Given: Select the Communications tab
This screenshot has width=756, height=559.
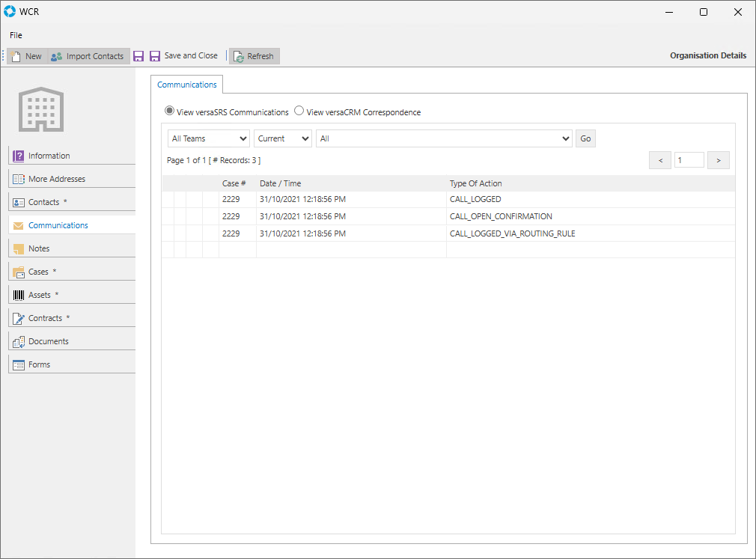Looking at the screenshot, I should (187, 85).
